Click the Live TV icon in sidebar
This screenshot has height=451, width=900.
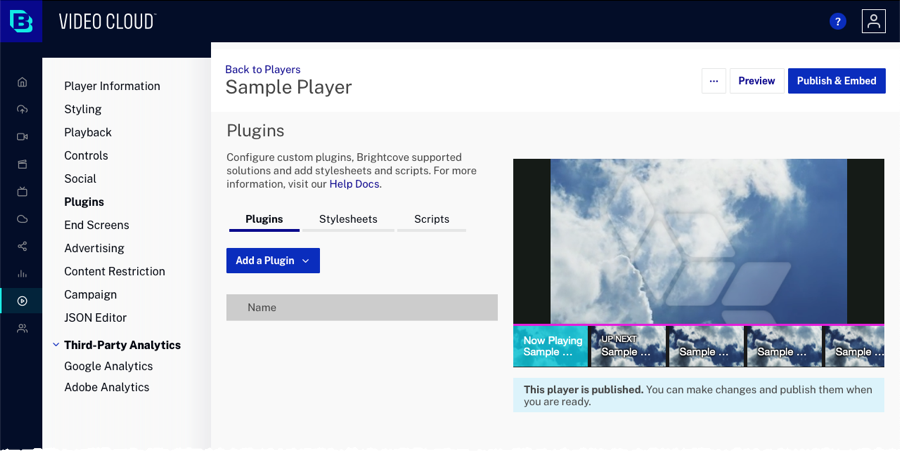22,191
